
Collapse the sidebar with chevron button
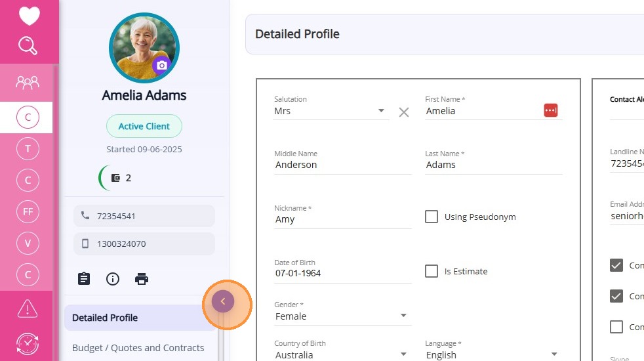223,301
